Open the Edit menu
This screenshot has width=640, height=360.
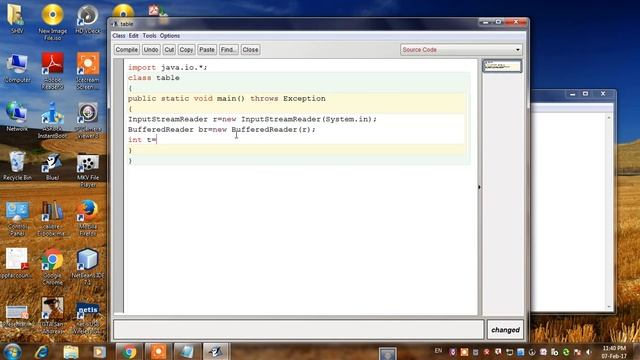[133, 36]
